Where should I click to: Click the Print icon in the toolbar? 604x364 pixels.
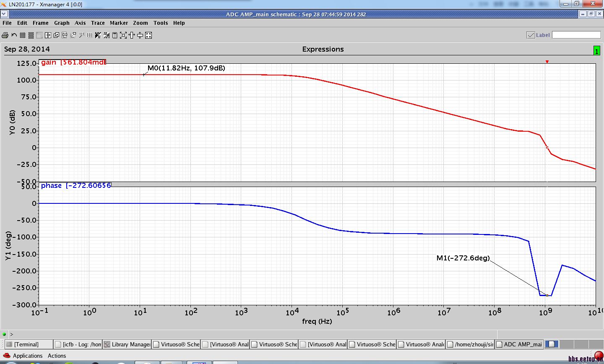click(5, 35)
